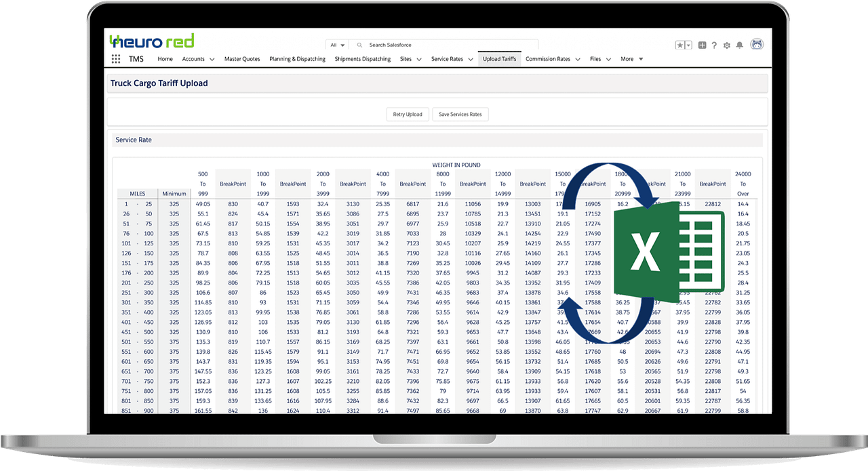Expand the Accounts tab chevron
This screenshot has height=471, width=868.
(212, 60)
